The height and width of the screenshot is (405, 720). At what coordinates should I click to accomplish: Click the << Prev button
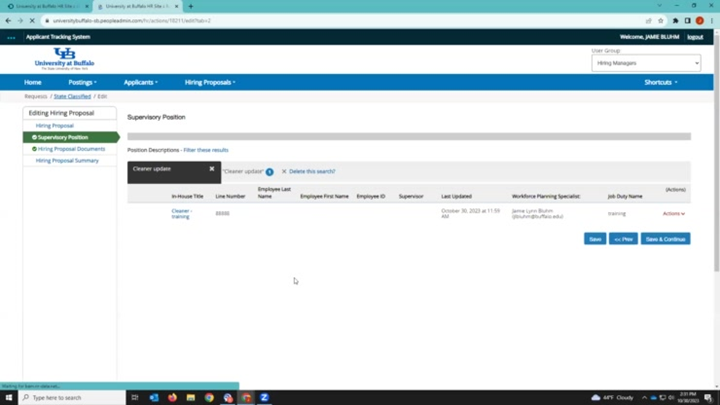[x=623, y=239]
